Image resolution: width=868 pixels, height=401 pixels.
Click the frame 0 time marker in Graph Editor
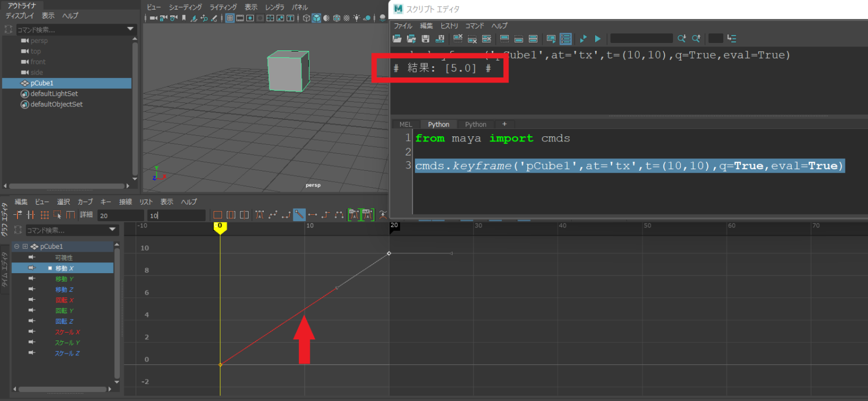pyautogui.click(x=220, y=225)
